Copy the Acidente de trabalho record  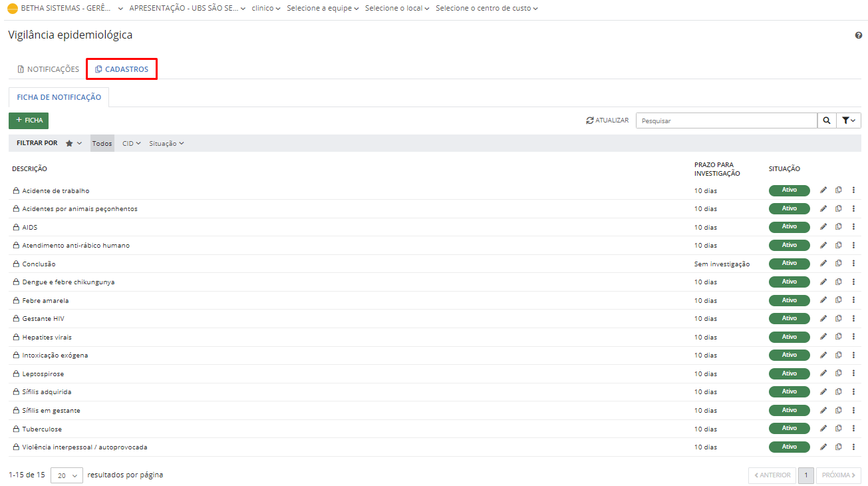pos(839,190)
